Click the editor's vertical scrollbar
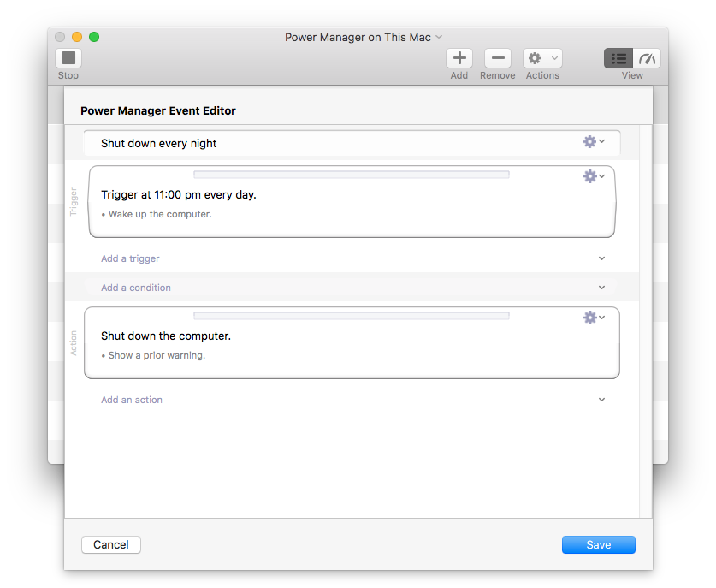Screen dimensions: 716x588 point(646,321)
